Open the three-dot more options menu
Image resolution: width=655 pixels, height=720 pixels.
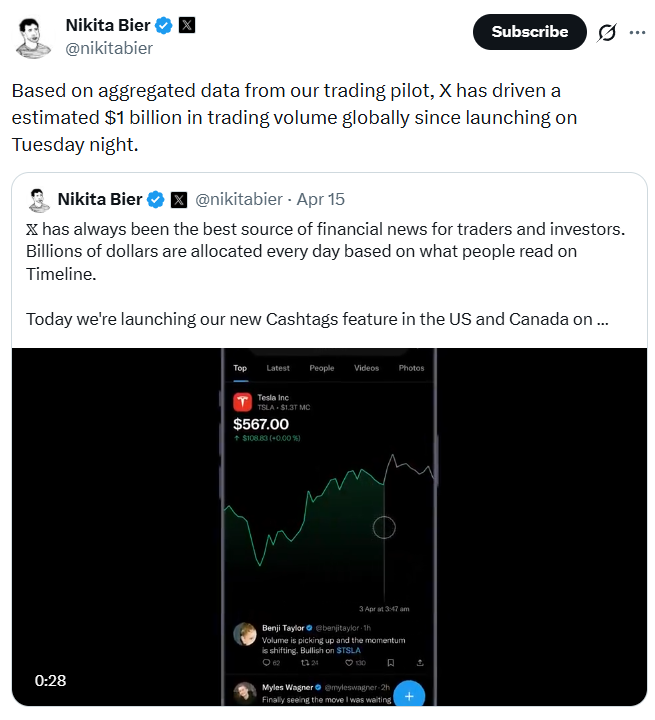click(x=637, y=32)
